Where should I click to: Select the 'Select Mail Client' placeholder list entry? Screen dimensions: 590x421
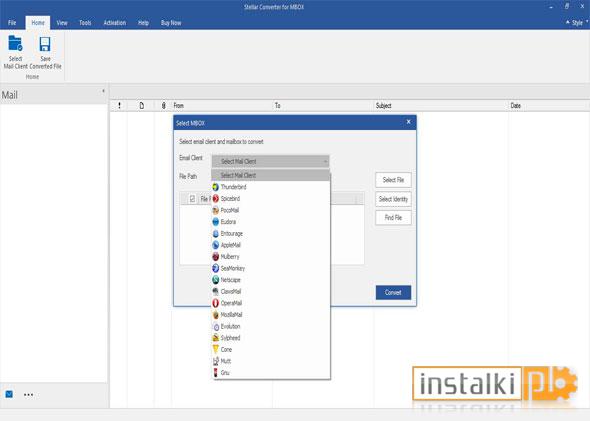[271, 175]
